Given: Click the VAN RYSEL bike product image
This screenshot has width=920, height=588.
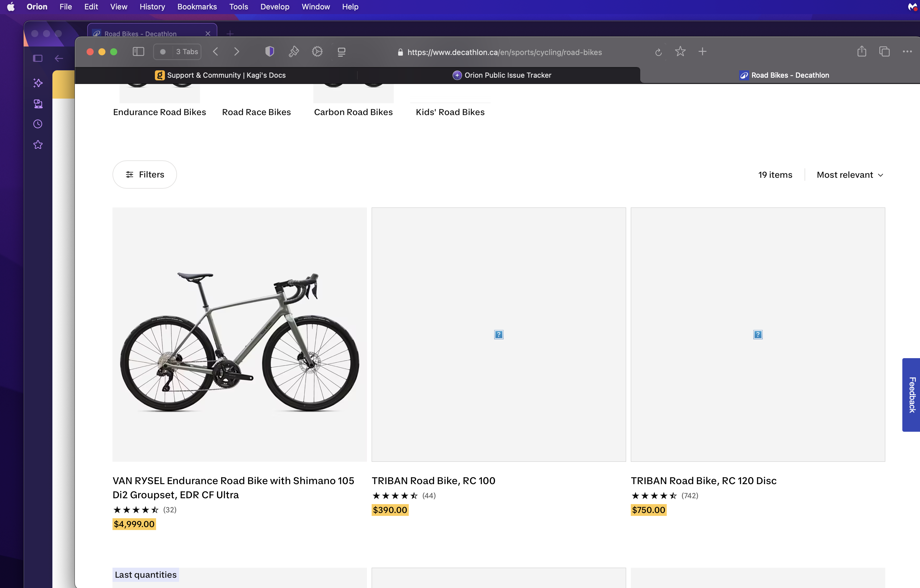Looking at the screenshot, I should (239, 335).
